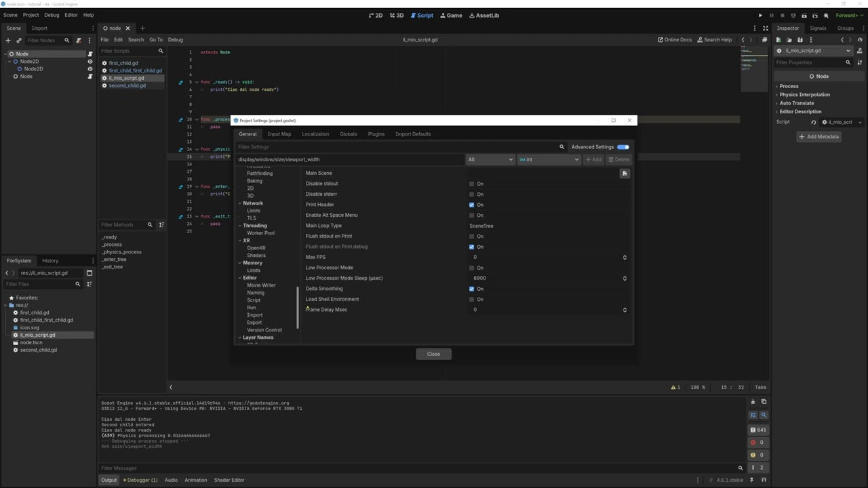Viewport: 868px width, 488px height.
Task: Toggle standard messages filter showing 645
Action: click(x=758, y=430)
